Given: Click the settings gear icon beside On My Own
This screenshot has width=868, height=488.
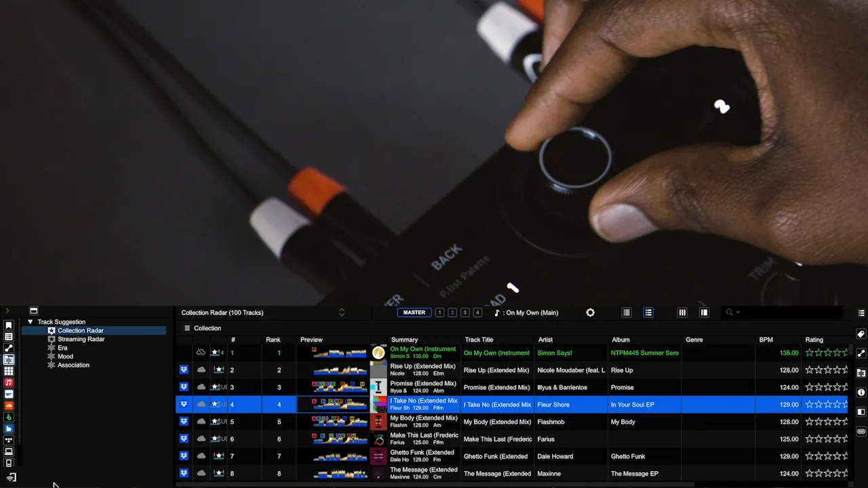Looking at the screenshot, I should pyautogui.click(x=590, y=312).
